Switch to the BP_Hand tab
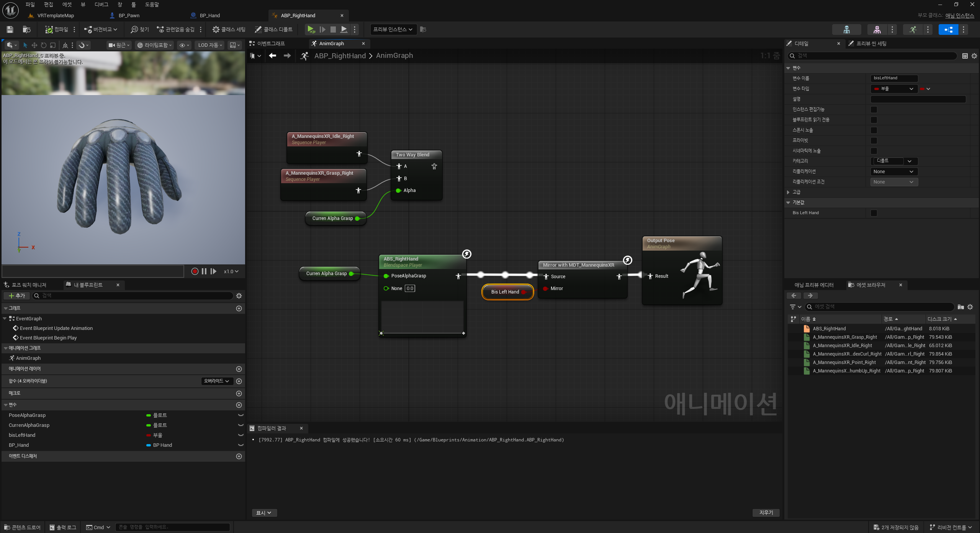 pyautogui.click(x=209, y=16)
